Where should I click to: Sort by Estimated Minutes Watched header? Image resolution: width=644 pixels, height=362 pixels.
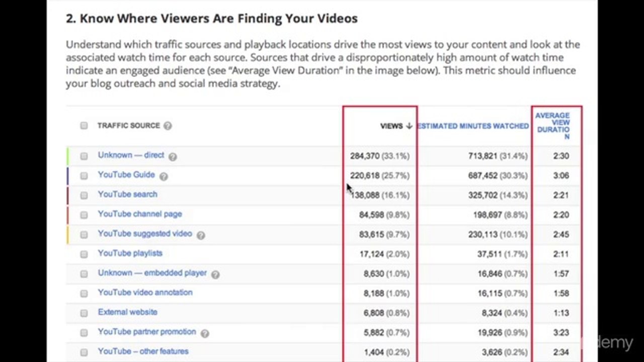[x=473, y=126]
